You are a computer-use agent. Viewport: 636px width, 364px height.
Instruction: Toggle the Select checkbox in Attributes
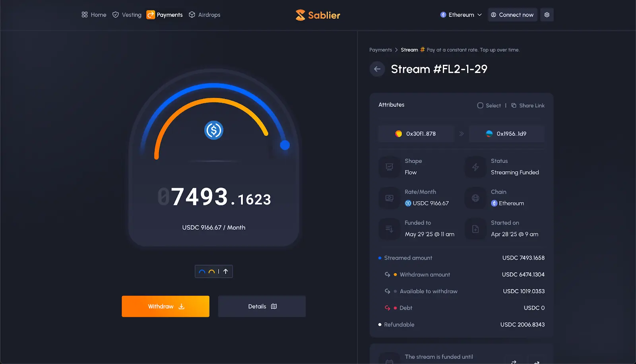pyautogui.click(x=480, y=105)
